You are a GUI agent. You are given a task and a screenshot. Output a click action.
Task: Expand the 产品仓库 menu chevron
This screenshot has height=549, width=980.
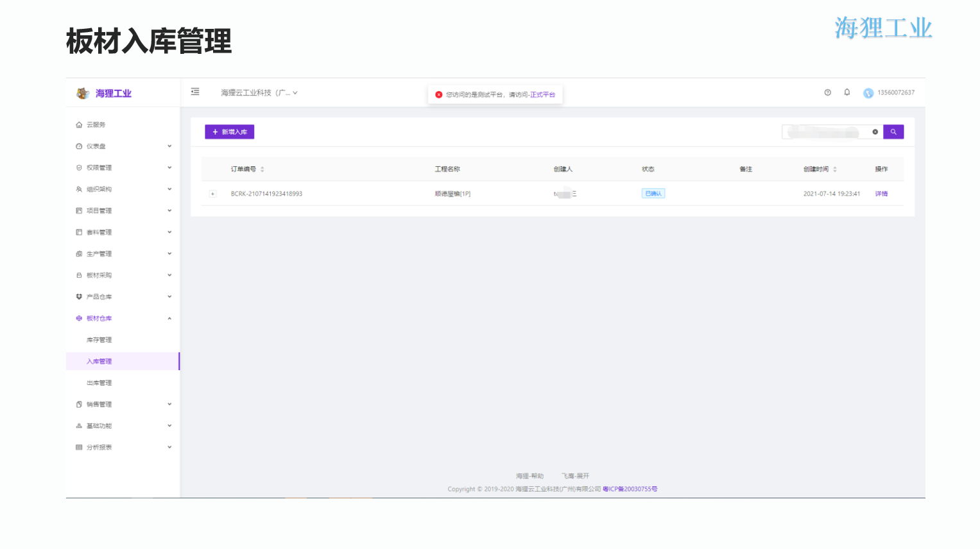pyautogui.click(x=169, y=297)
